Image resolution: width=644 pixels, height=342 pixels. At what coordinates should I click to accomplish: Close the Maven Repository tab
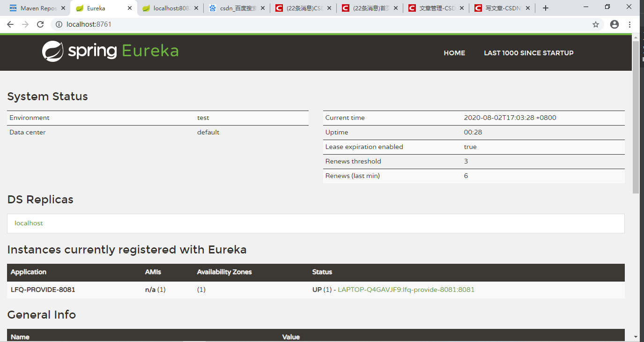pos(63,8)
